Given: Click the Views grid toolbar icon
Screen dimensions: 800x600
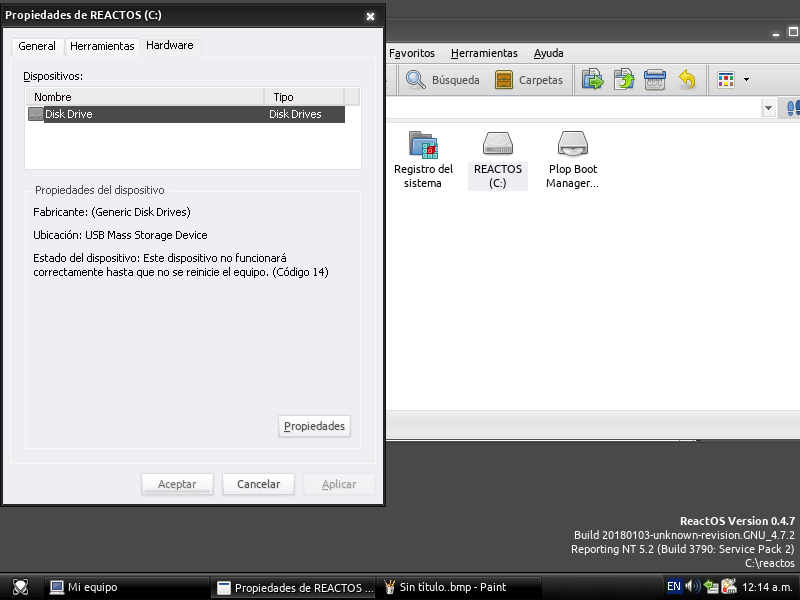Looking at the screenshot, I should pyautogui.click(x=726, y=80).
